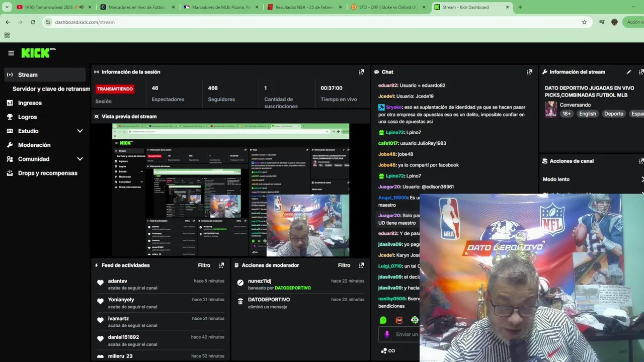Click the 00:37:00 Tiempo en vivo value

pyautogui.click(x=332, y=88)
